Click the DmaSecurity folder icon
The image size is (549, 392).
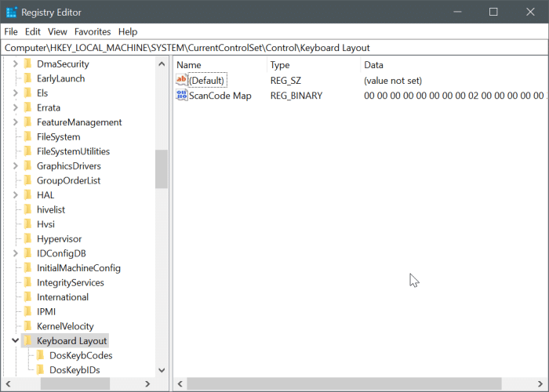[28, 64]
